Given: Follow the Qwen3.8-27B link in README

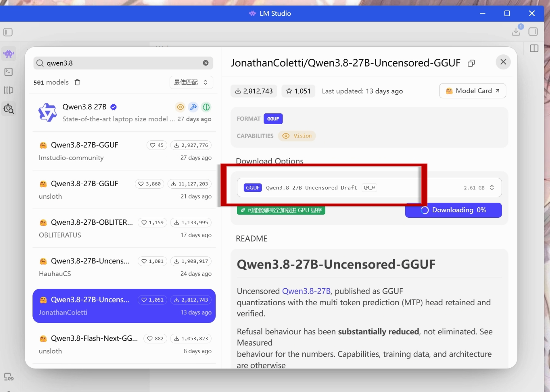Looking at the screenshot, I should click(306, 291).
